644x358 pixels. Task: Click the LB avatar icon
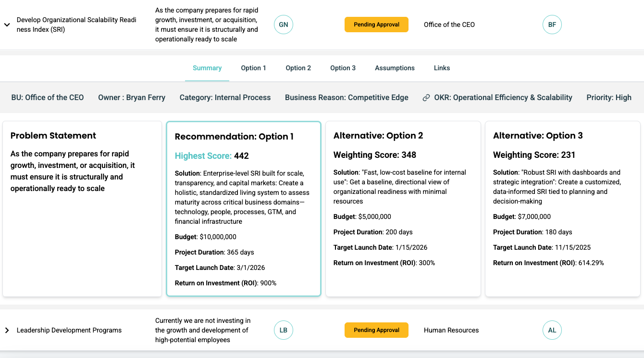click(284, 330)
